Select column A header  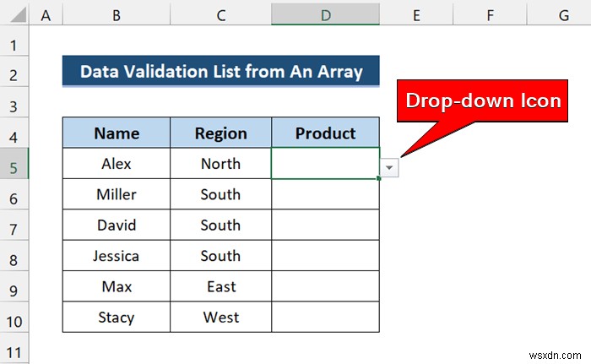[x=46, y=15]
